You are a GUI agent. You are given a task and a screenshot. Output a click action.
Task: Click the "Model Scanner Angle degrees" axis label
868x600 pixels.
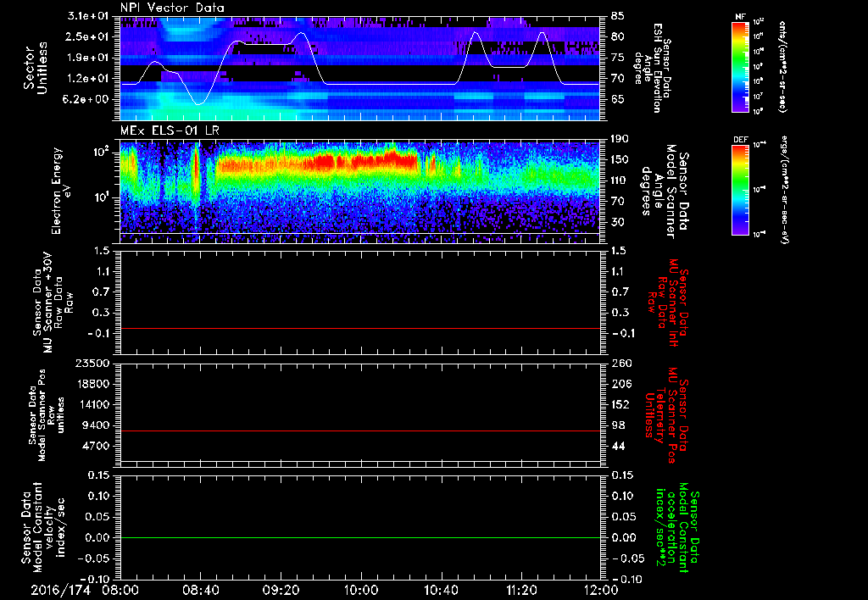(659, 192)
